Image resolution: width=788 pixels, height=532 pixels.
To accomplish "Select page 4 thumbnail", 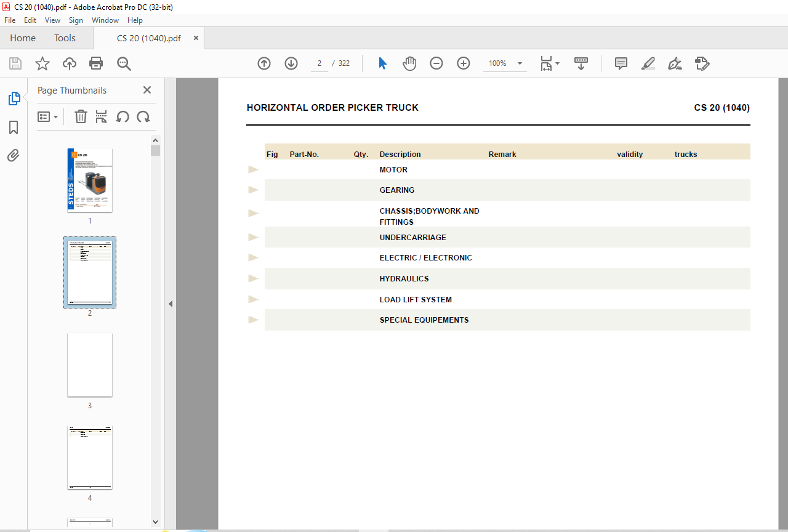I will coord(90,457).
